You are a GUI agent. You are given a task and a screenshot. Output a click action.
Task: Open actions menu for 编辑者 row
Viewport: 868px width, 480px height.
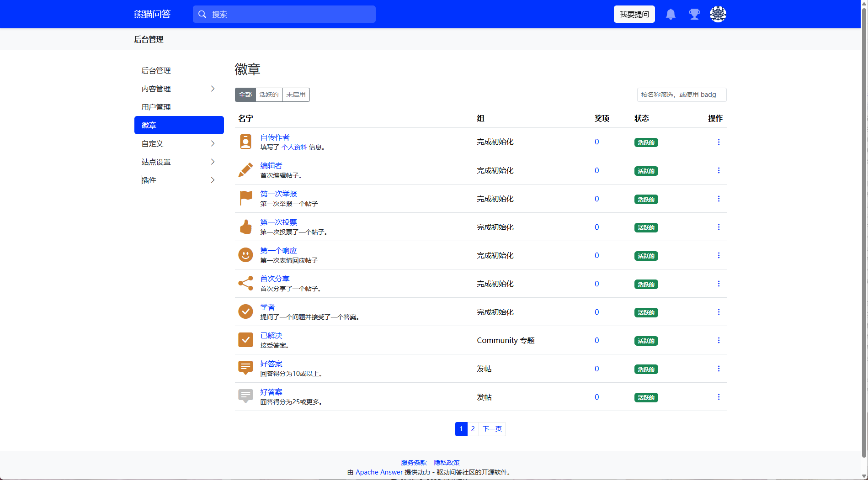[719, 170]
